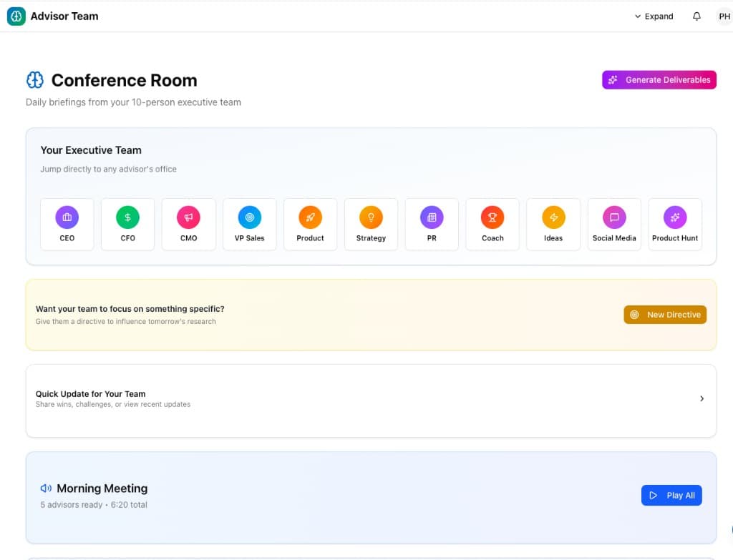Open the Coach trophy advisor
Image resolution: width=733 pixels, height=560 pixels.
(492, 225)
